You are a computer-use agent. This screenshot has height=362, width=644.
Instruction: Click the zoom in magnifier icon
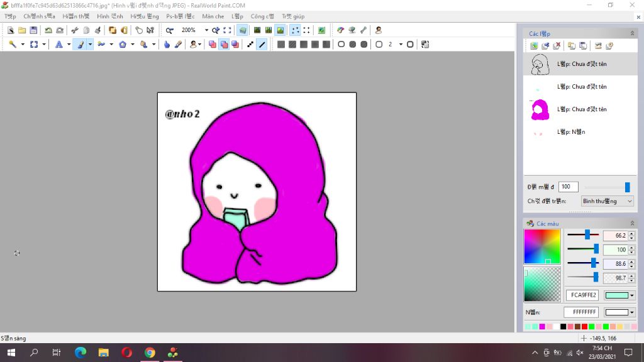point(216,30)
